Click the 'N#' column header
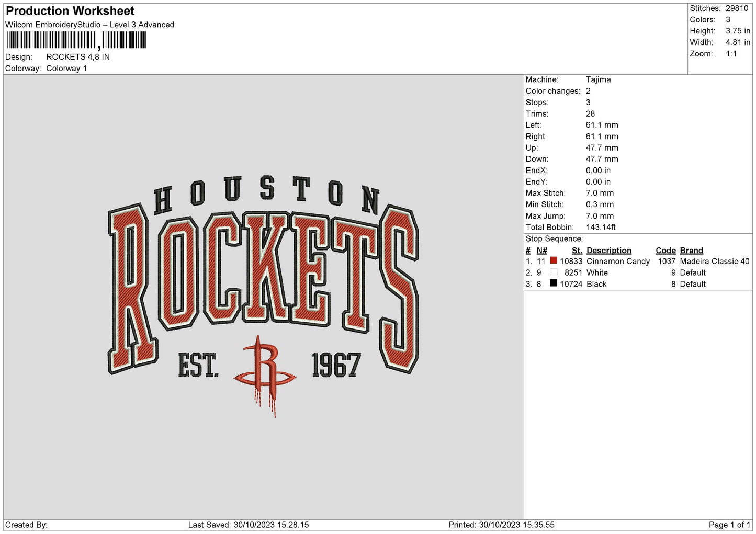This screenshot has height=534, width=756. [x=542, y=251]
